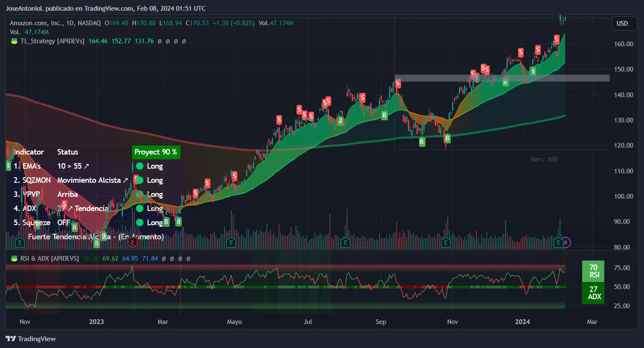
Task: Click the RSI & ADX indicator frog icon
Action: 14,259
